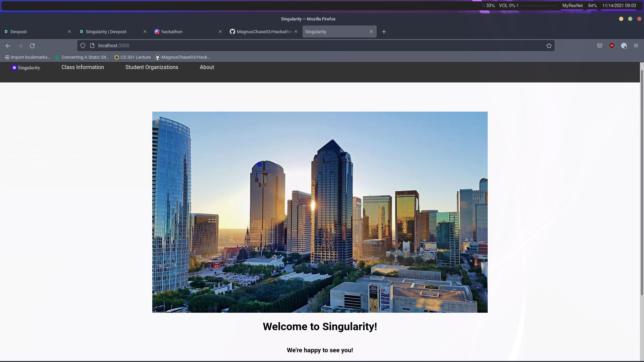
Task: Open a new tab with plus button
Action: 384,32
